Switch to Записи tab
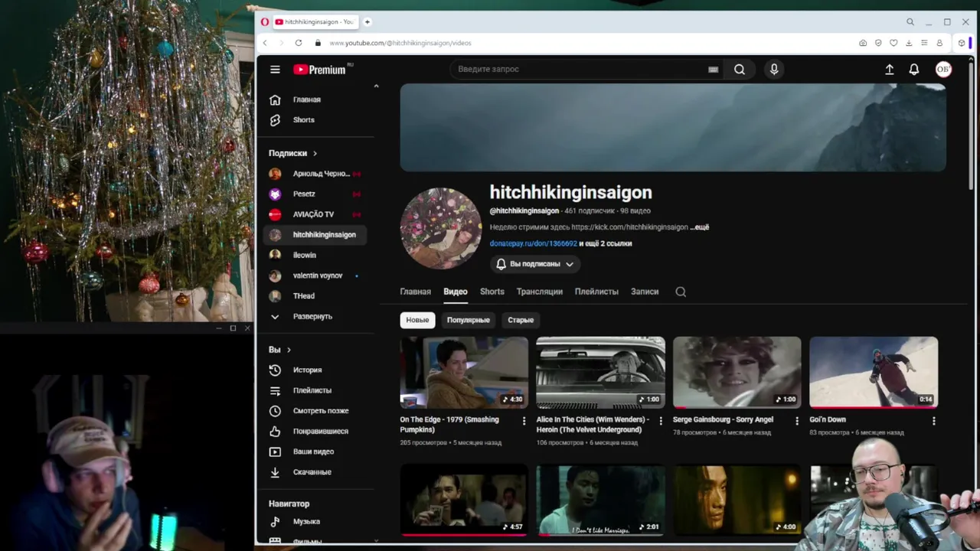The height and width of the screenshot is (551, 980). (645, 292)
